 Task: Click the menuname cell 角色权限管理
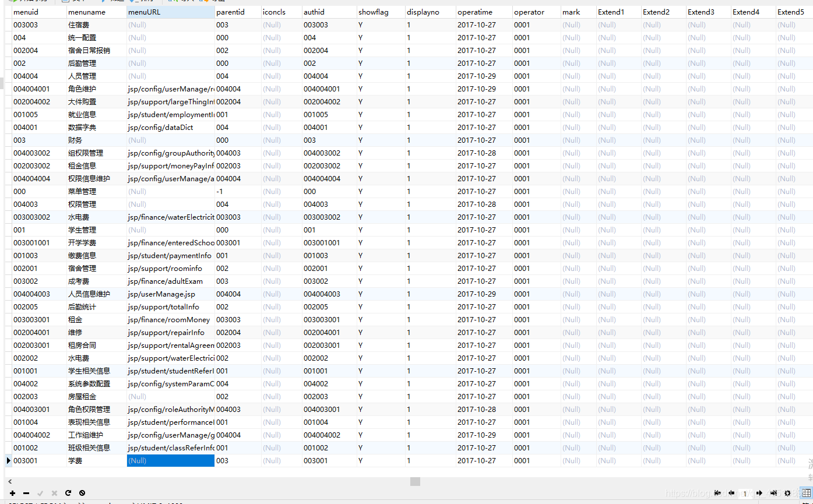click(96, 409)
